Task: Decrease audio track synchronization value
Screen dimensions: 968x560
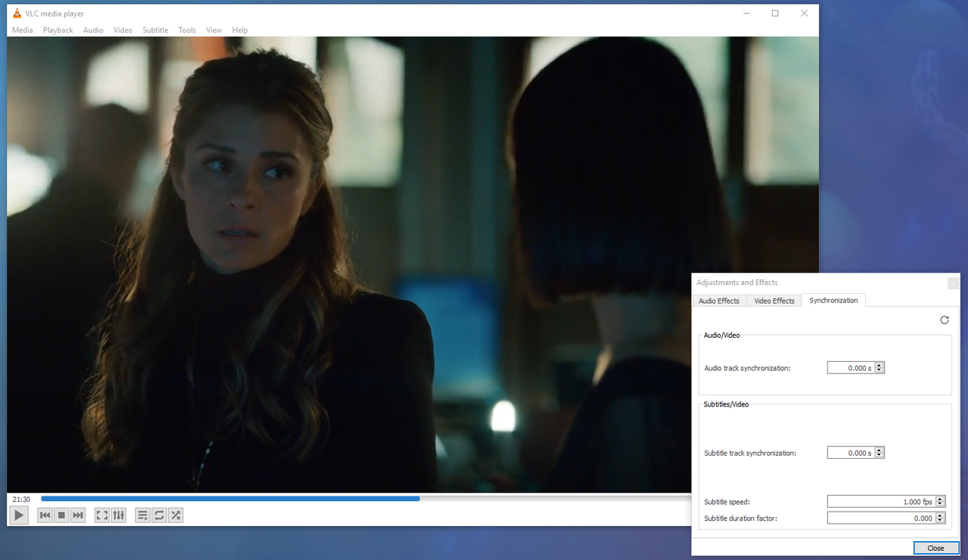Action: pos(880,370)
